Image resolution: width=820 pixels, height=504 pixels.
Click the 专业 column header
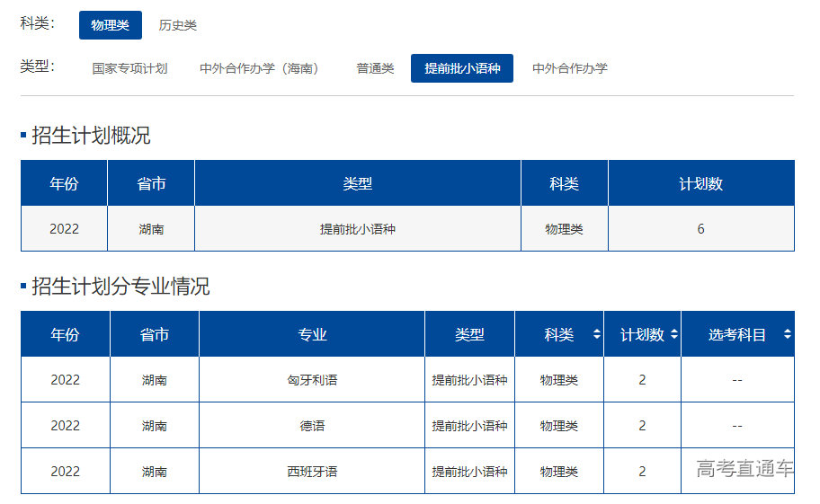tap(312, 334)
